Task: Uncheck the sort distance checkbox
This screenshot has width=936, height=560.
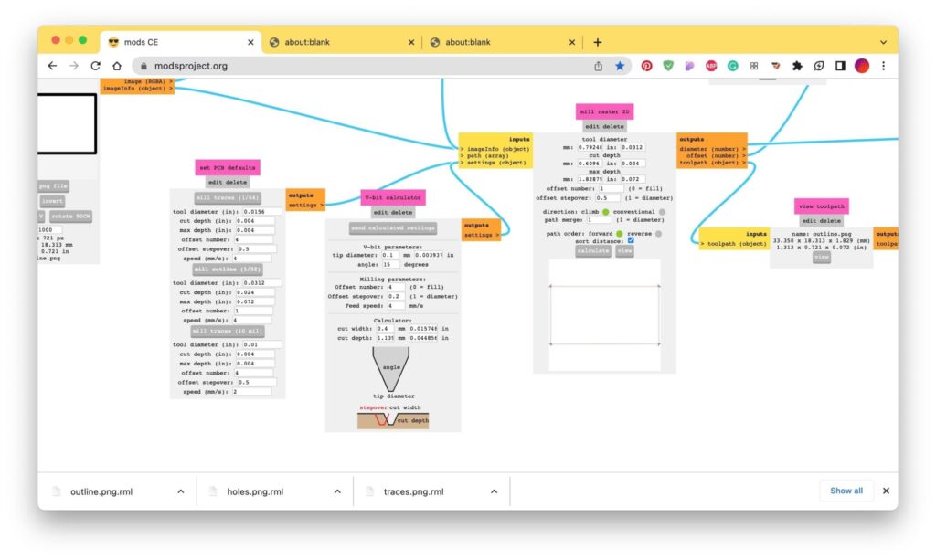Action: 632,241
